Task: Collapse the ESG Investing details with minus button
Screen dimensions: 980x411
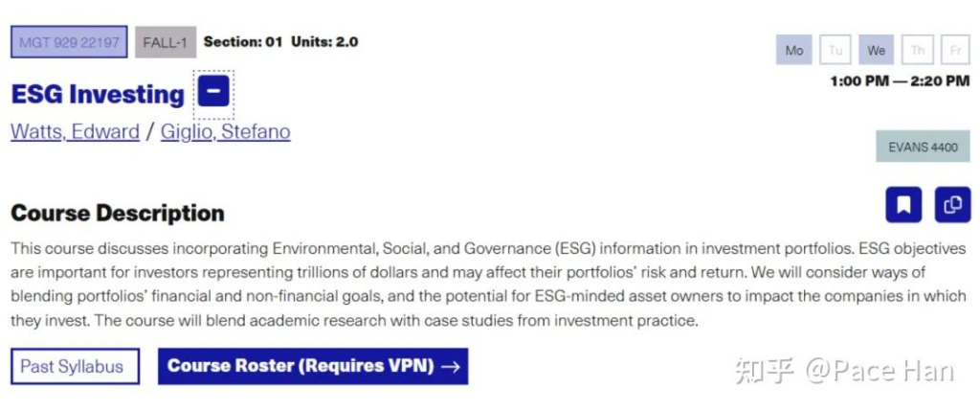Action: click(x=213, y=91)
